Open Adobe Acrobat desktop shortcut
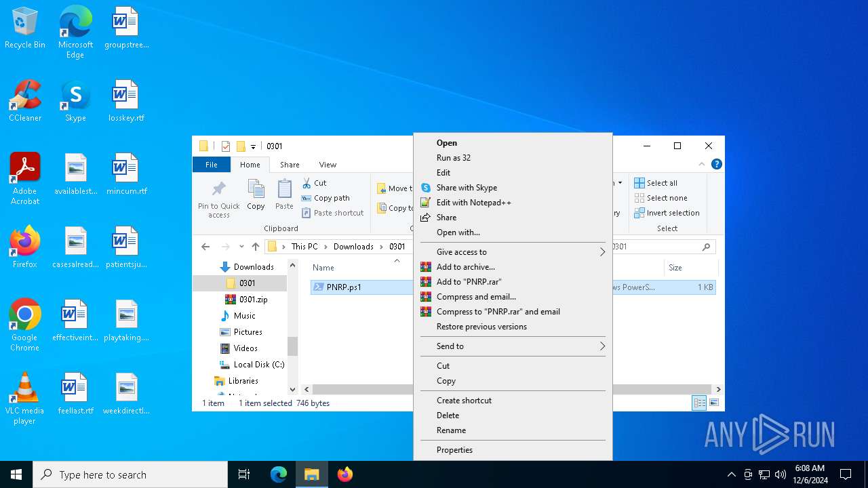The height and width of the screenshot is (488, 868). coord(25,179)
